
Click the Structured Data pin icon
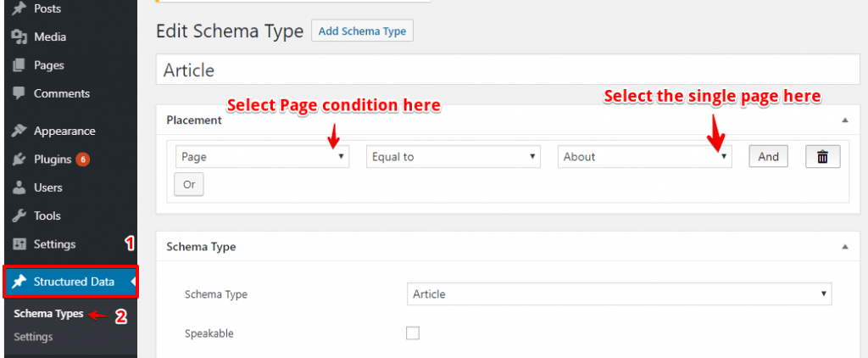point(19,282)
